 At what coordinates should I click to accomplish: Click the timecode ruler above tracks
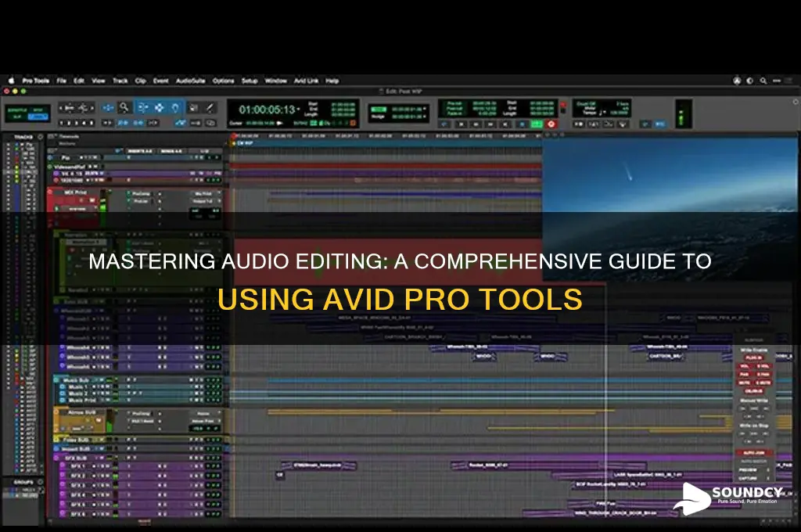(x=386, y=136)
